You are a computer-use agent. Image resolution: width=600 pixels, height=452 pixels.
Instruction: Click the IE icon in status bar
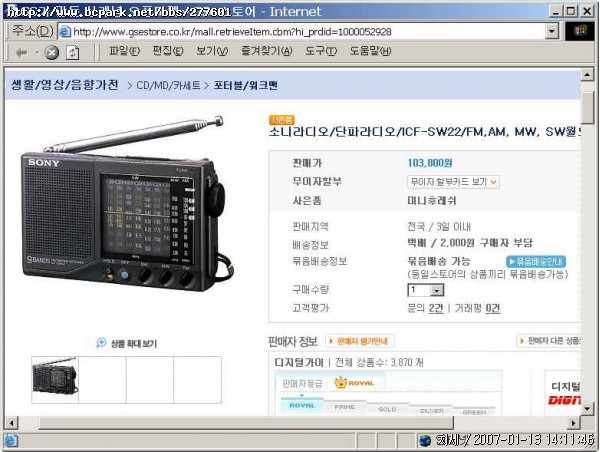pos(11,441)
